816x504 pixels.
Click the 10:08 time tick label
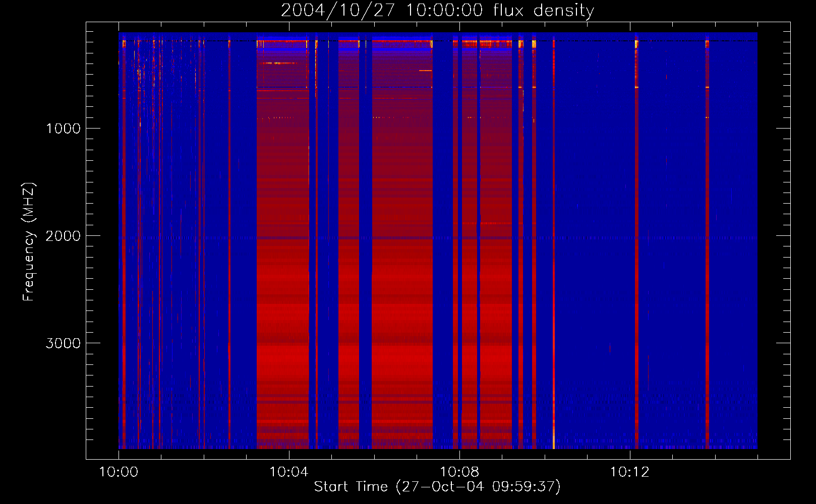tap(459, 472)
